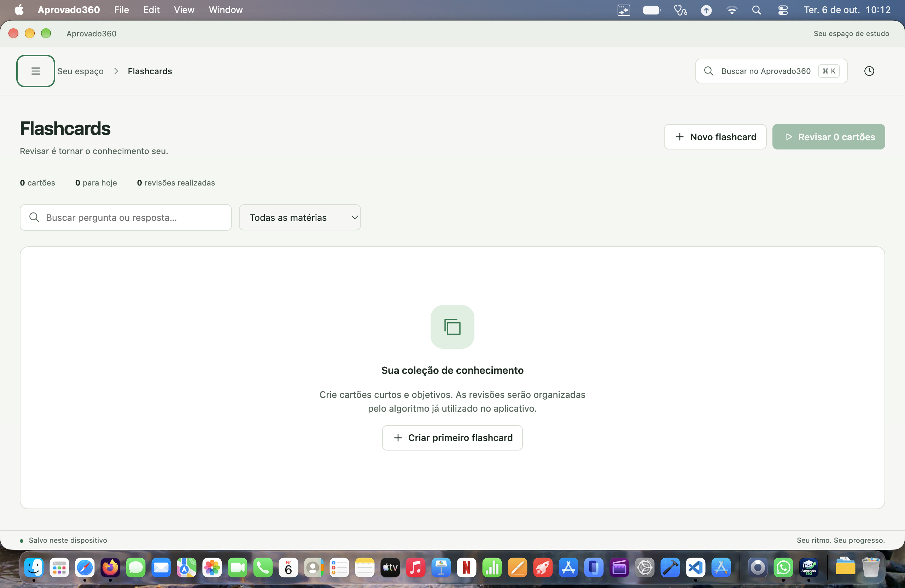905x588 pixels.
Task: Launch Safari from the dock
Action: click(x=84, y=568)
